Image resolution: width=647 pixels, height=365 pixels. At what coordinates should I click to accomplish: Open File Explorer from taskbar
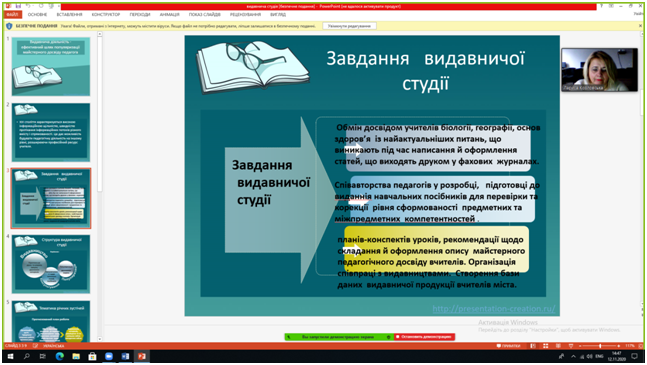pos(76,356)
